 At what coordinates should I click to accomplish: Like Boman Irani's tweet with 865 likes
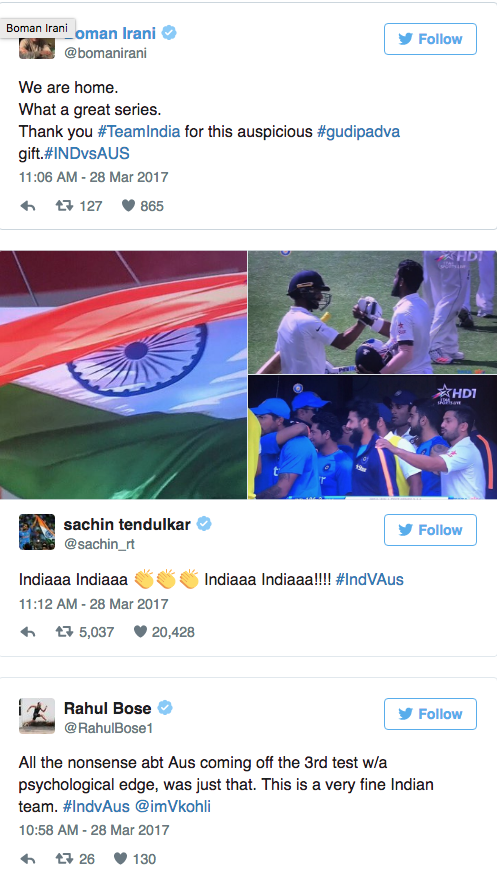click(x=128, y=206)
